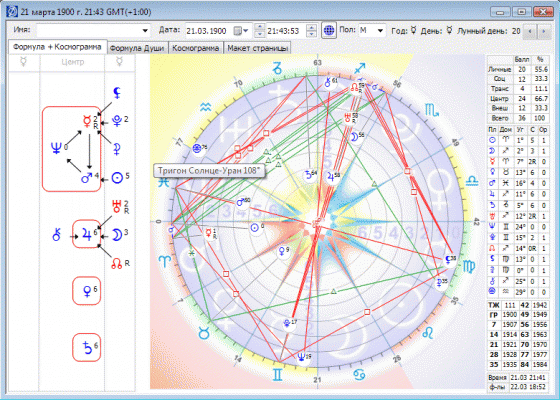Screen dimensions: 560x400
Task: Select Jupiter symbol in the formula box
Action: pyautogui.click(x=86, y=235)
